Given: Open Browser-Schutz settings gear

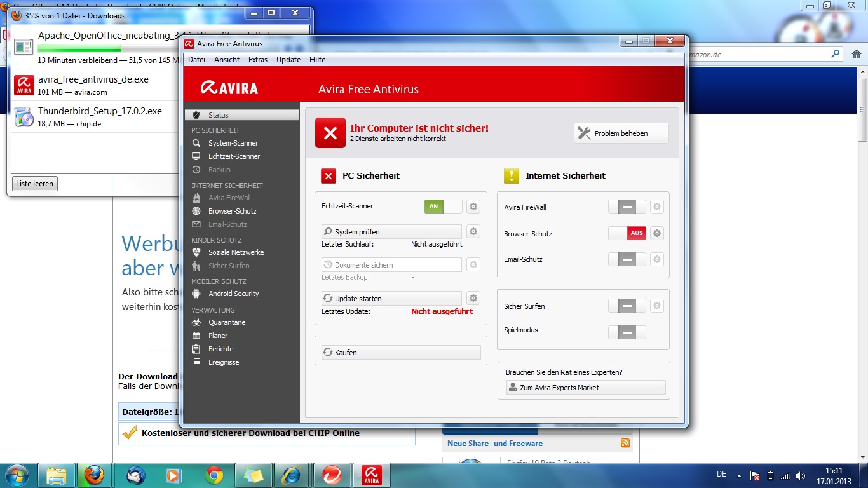Looking at the screenshot, I should point(657,233).
